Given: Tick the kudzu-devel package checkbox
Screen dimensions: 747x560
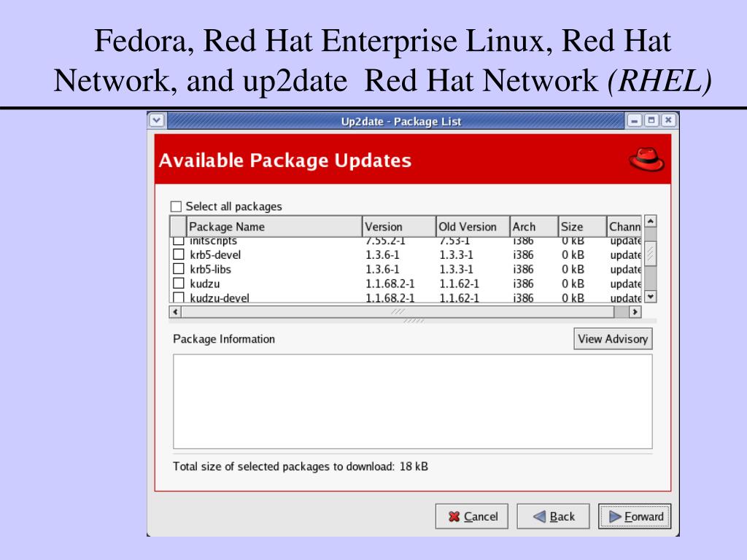Looking at the screenshot, I should pyautogui.click(x=179, y=297).
